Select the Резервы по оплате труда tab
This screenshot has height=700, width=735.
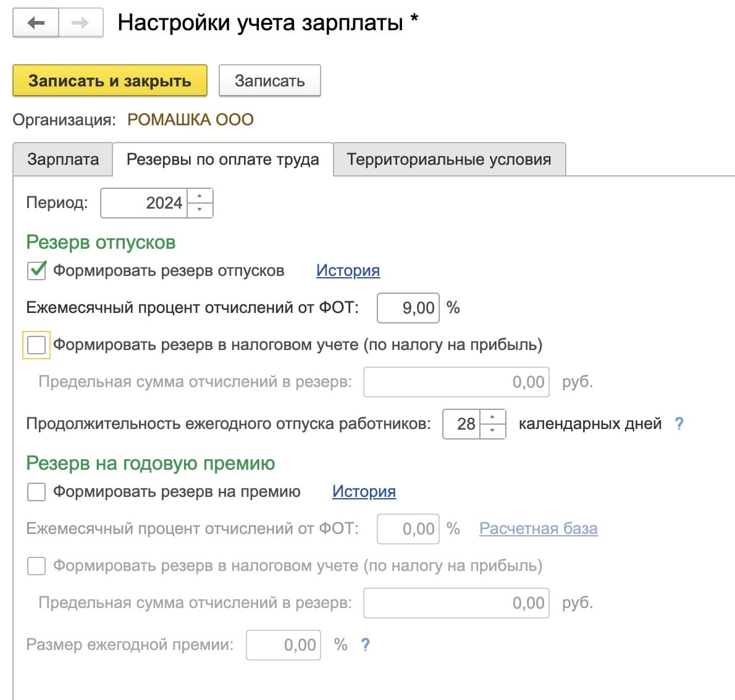(x=222, y=159)
